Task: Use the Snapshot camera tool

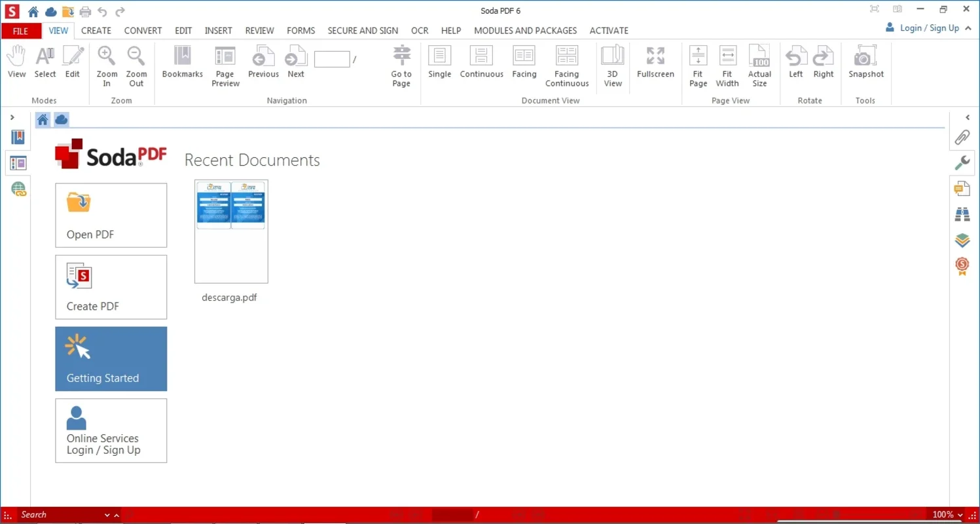Action: [x=866, y=62]
